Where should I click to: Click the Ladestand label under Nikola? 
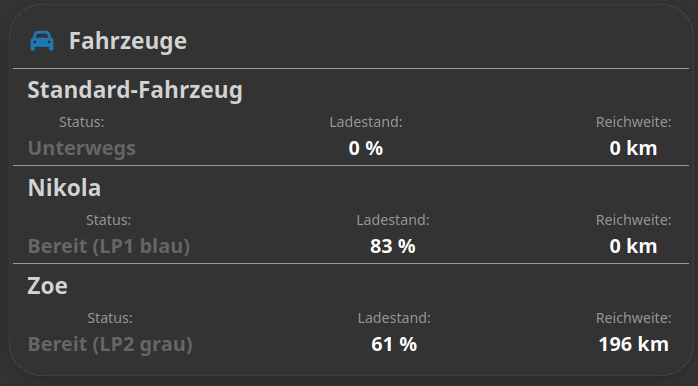coord(393,220)
